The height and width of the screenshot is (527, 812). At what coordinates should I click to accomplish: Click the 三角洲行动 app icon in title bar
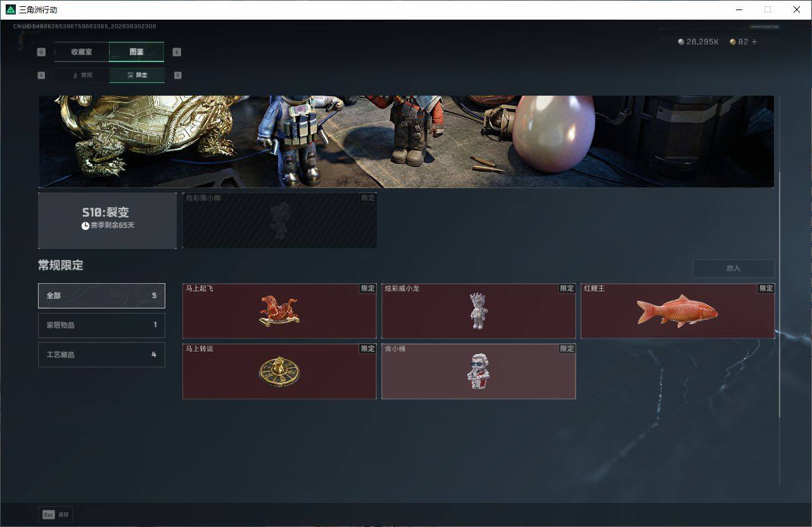pos(10,10)
